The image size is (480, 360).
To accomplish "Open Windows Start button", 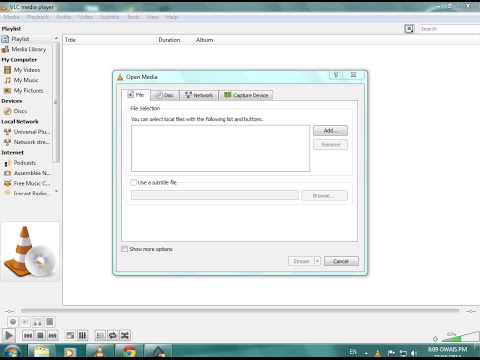I will coord(12,352).
